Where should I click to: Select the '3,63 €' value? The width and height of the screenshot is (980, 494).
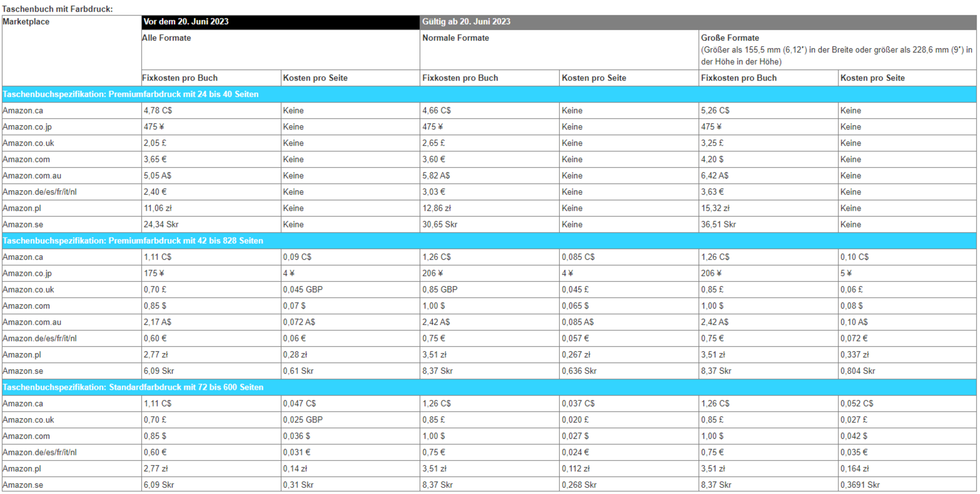click(712, 192)
